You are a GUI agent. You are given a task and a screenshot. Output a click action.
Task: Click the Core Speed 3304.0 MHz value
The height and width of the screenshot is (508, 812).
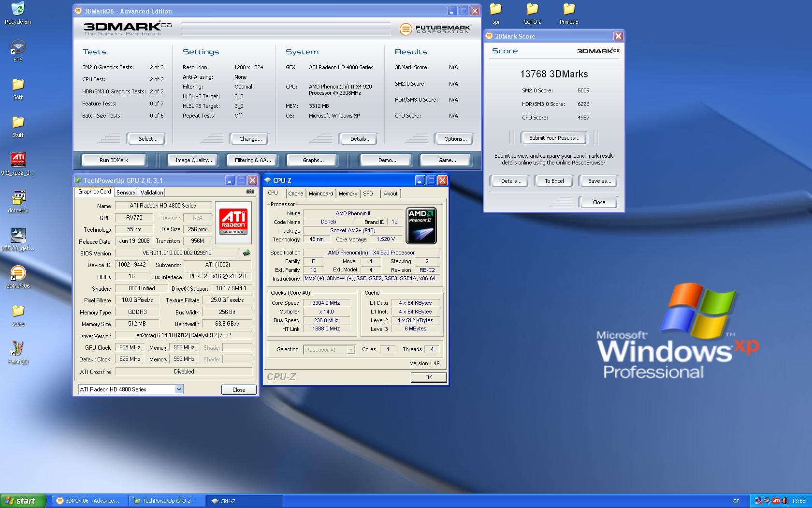pos(326,303)
